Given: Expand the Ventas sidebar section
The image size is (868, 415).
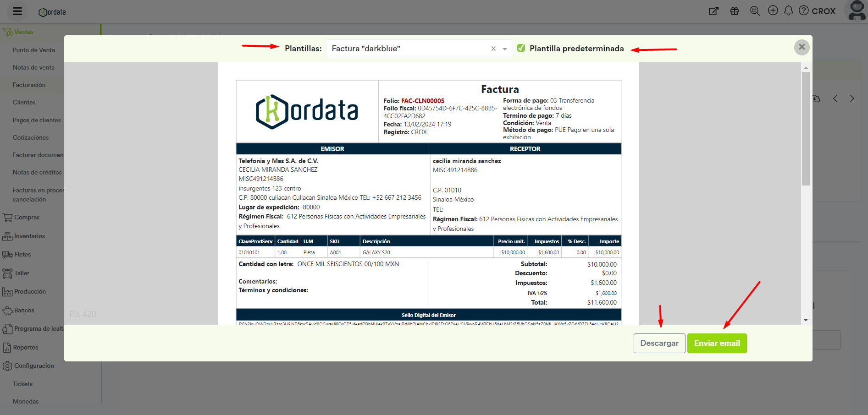Looking at the screenshot, I should (x=23, y=32).
